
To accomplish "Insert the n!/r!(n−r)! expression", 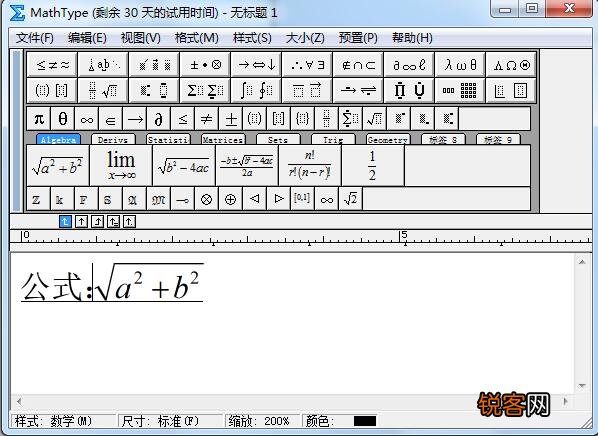I will pos(310,166).
